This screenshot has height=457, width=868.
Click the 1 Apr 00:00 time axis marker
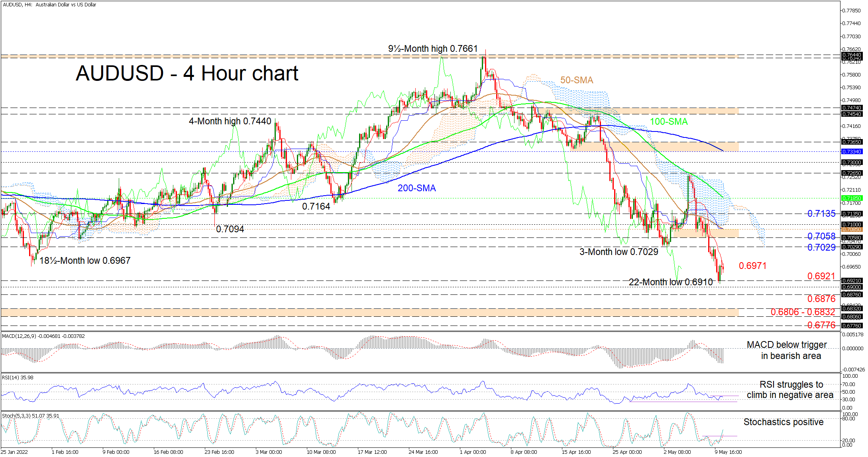click(473, 452)
